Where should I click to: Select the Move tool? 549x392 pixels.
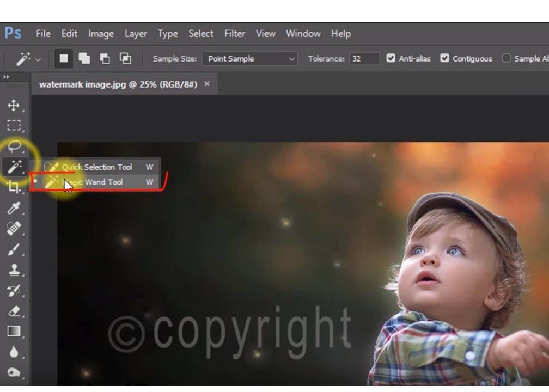click(x=14, y=106)
